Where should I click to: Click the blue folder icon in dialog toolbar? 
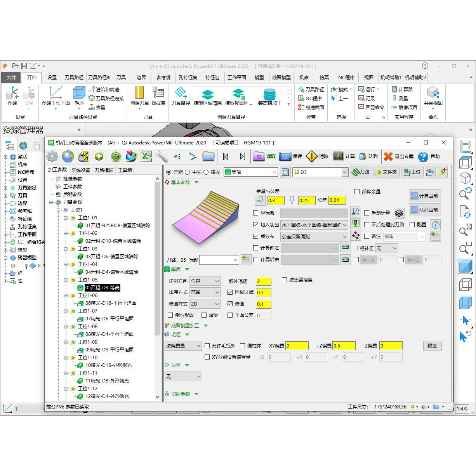(x=208, y=156)
